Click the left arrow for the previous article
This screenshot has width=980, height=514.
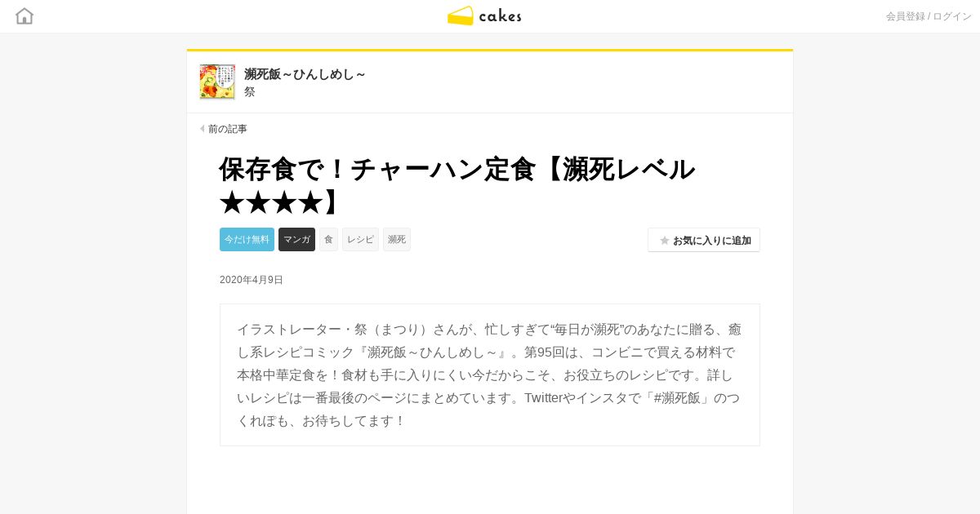203,129
